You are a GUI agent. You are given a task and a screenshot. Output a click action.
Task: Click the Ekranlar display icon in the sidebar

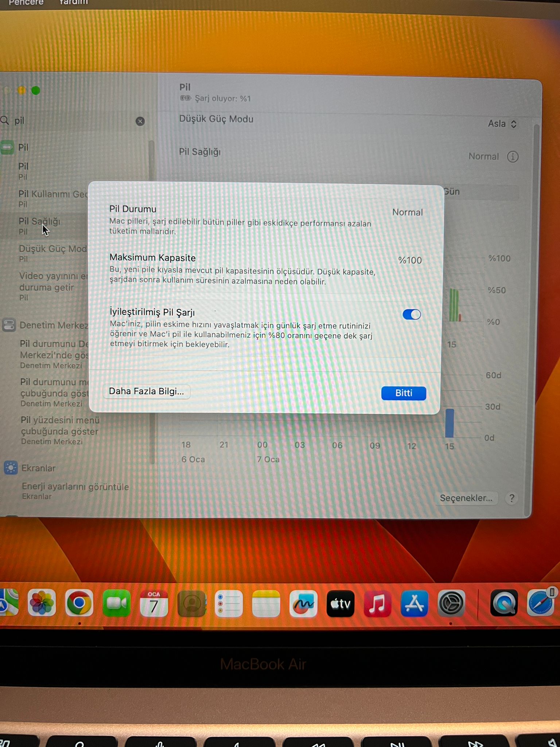click(x=11, y=468)
